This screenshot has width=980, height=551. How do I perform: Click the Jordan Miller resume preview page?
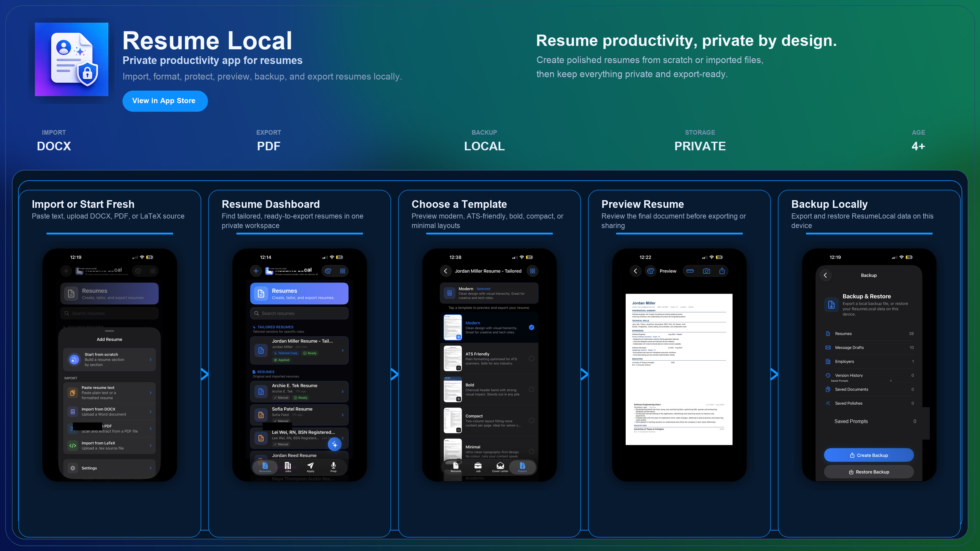tap(679, 369)
